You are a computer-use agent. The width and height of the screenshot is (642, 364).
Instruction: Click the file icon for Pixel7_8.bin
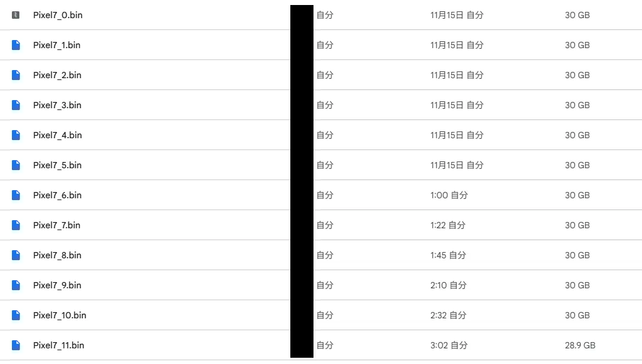16,255
